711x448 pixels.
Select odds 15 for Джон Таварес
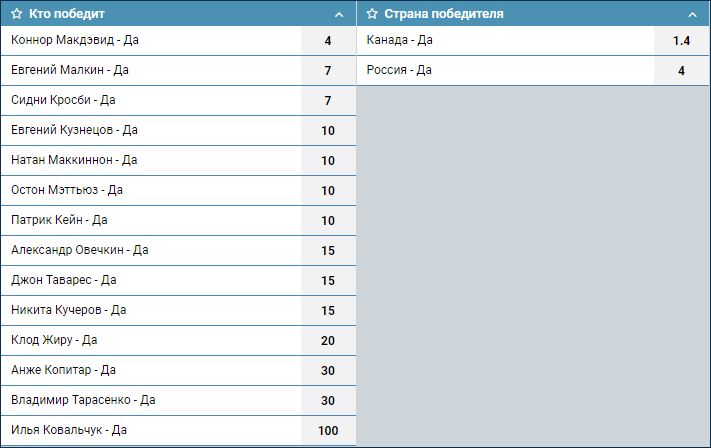click(x=328, y=280)
